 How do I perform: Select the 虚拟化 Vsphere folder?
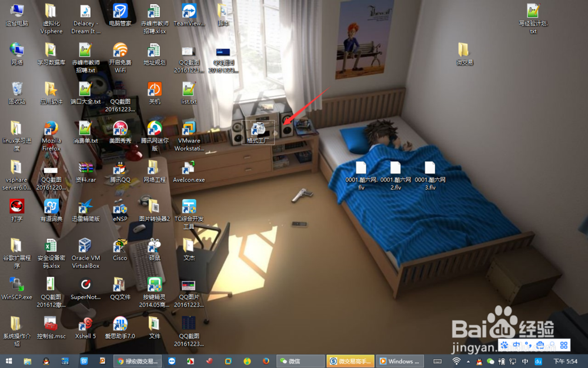(51, 19)
